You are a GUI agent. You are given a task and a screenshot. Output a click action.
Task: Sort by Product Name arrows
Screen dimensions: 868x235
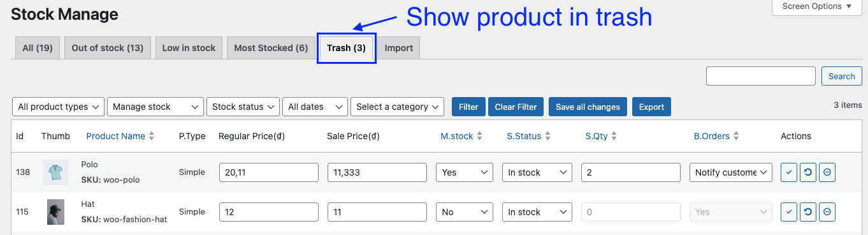[152, 136]
